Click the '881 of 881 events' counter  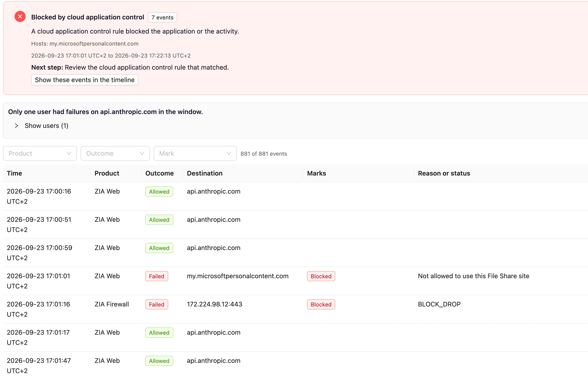click(x=264, y=154)
